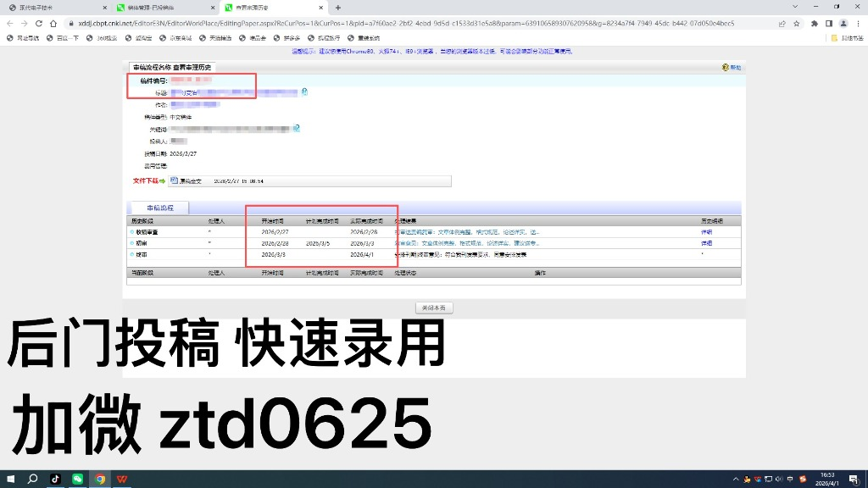Show hidden system tray icons
868x488 pixels.
736,479
